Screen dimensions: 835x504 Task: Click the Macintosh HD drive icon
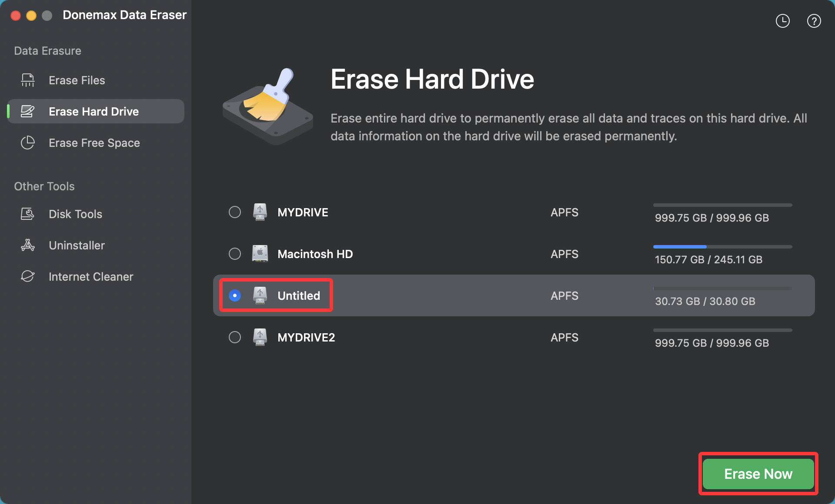[x=260, y=254]
